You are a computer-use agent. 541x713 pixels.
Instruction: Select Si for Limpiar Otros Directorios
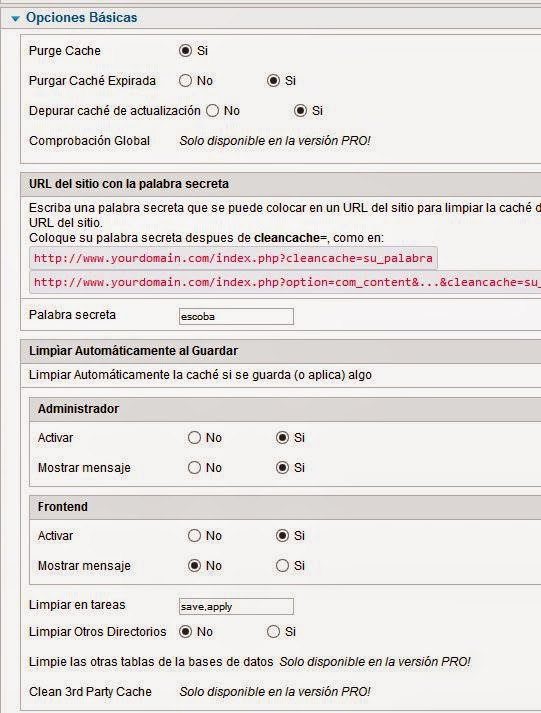(273, 632)
